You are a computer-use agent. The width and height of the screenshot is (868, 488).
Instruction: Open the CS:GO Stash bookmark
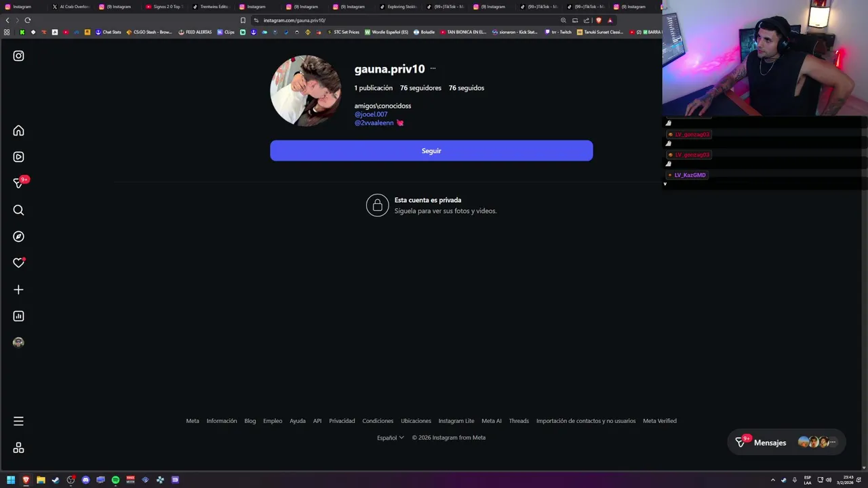pos(149,32)
